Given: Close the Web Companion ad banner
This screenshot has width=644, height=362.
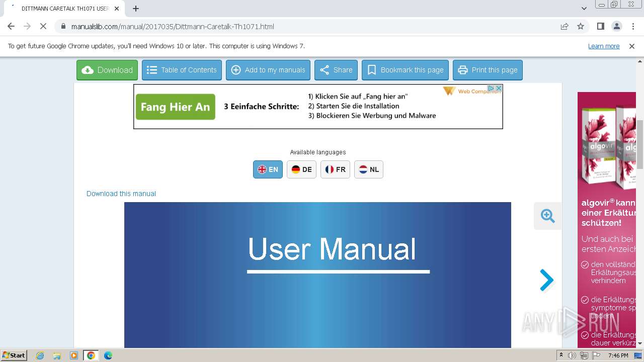Looking at the screenshot, I should tap(499, 88).
